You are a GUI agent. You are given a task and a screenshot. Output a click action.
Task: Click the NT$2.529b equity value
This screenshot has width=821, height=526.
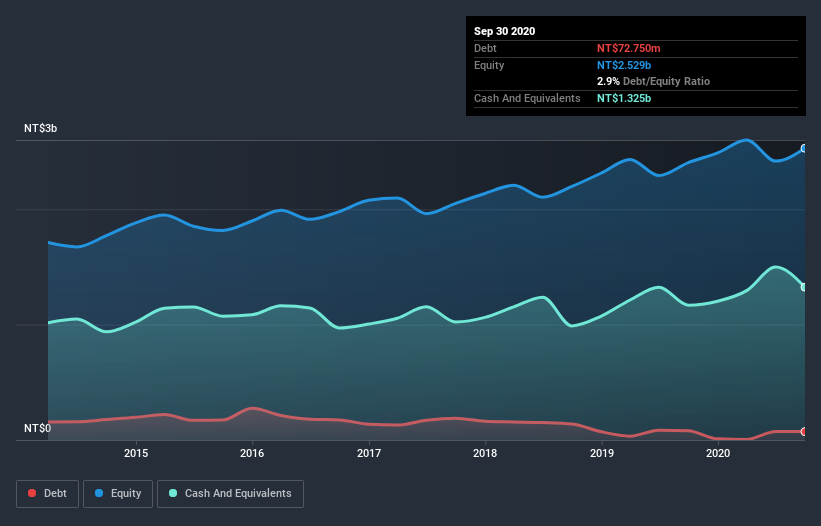pyautogui.click(x=624, y=65)
